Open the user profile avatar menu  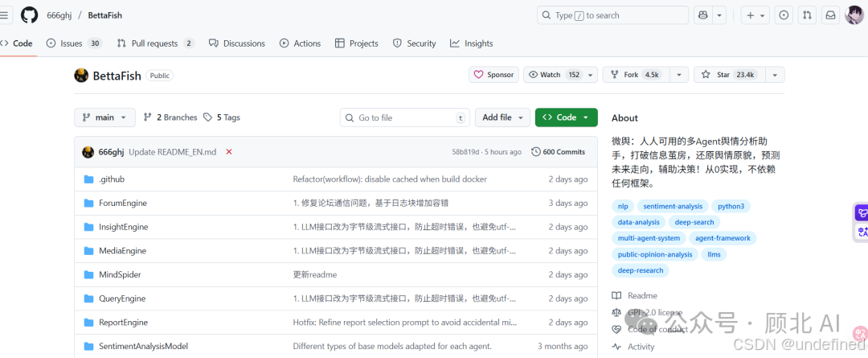point(854,15)
